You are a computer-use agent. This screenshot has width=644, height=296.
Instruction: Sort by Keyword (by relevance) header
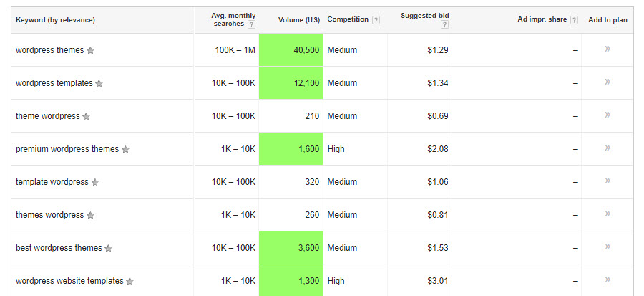55,20
